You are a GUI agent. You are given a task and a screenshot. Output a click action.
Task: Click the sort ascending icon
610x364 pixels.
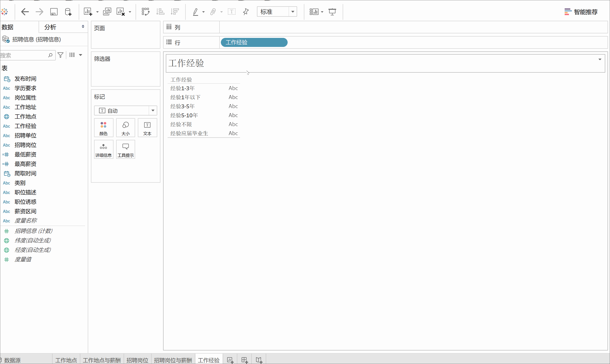tap(160, 12)
